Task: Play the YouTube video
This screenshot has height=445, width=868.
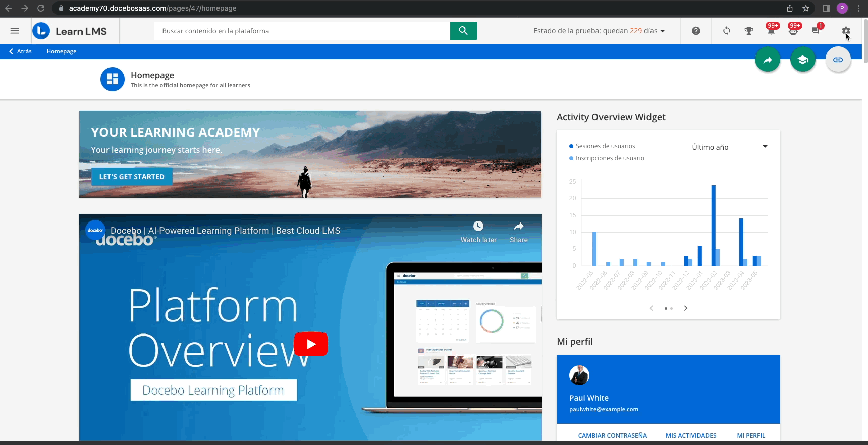Action: [x=311, y=344]
